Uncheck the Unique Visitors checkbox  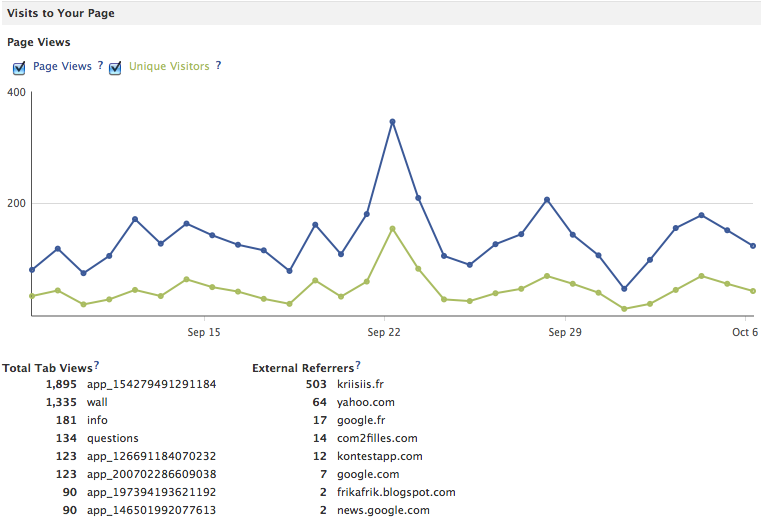coord(115,68)
